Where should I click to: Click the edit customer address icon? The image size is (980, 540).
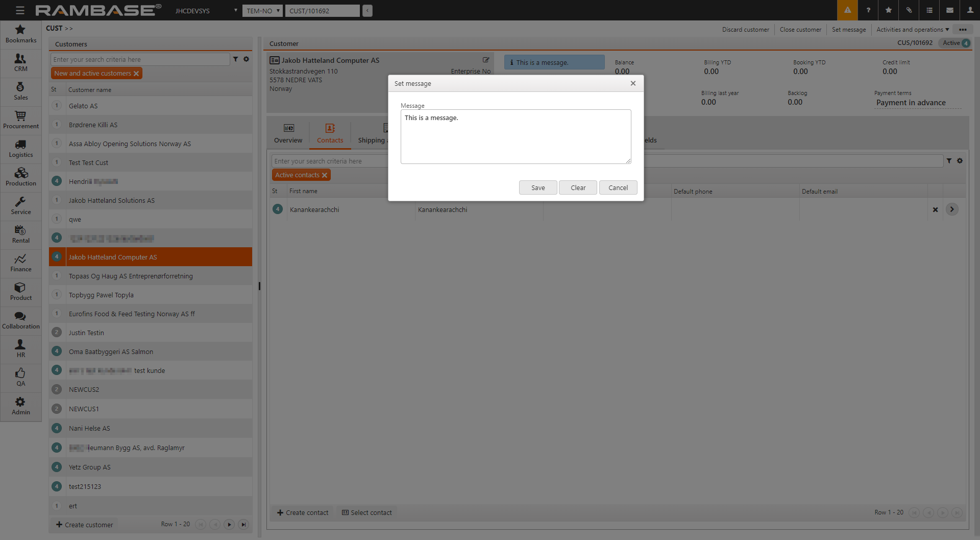click(486, 60)
